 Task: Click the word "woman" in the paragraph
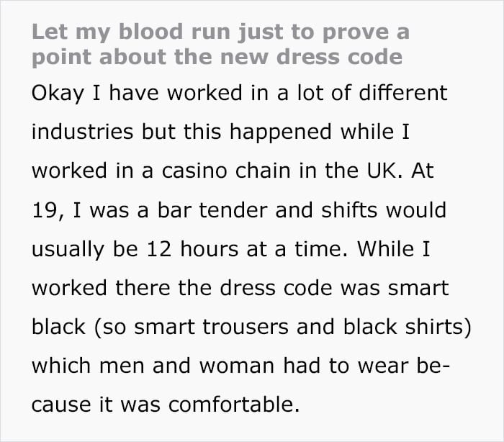point(237,366)
